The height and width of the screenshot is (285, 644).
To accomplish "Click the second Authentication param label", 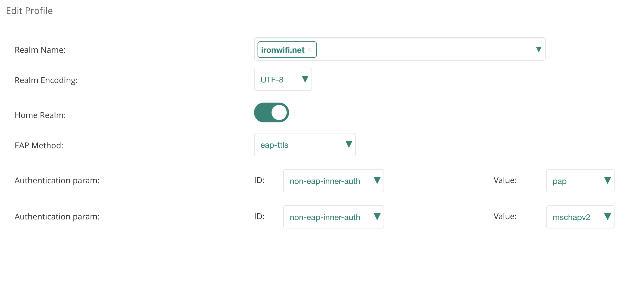I will coord(57,217).
